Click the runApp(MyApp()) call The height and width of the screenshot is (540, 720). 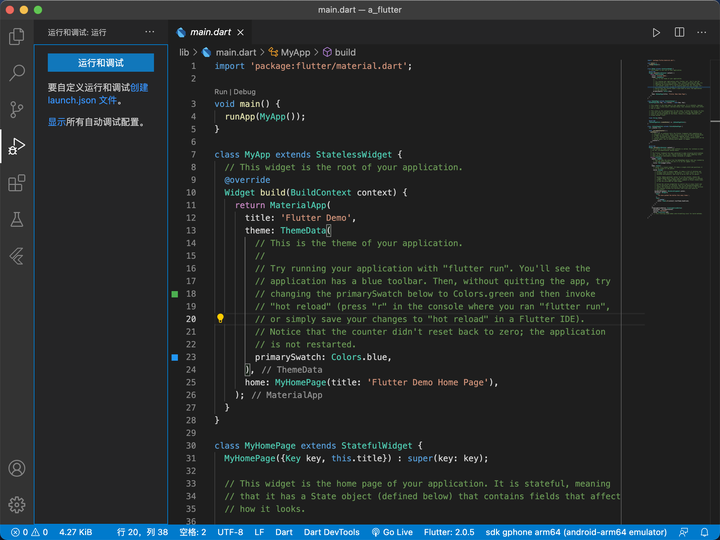tap(264, 116)
